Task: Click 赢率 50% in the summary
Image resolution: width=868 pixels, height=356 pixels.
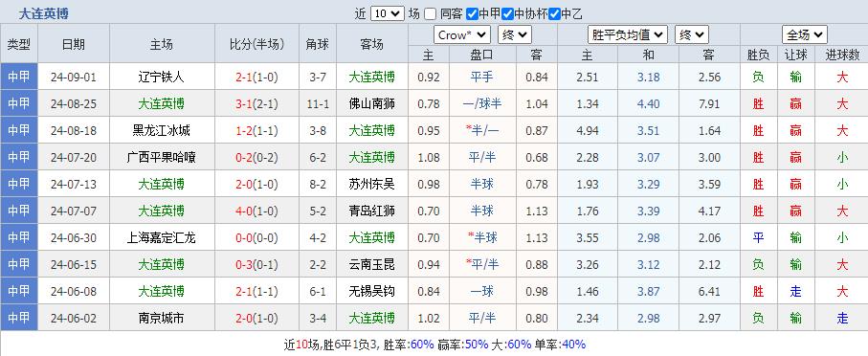Action: coord(477,345)
